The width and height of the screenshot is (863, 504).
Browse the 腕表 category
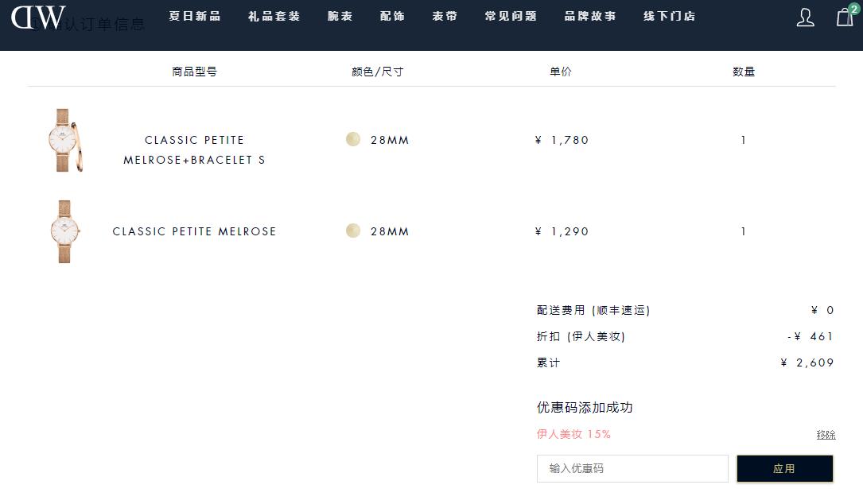click(x=340, y=16)
